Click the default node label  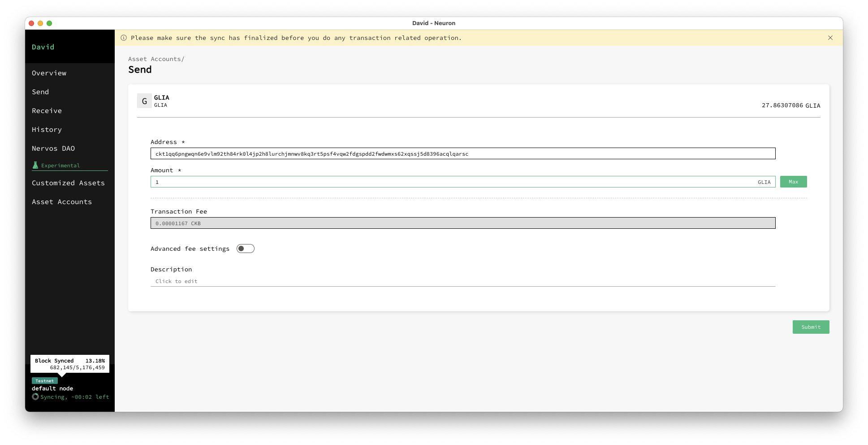[52, 388]
